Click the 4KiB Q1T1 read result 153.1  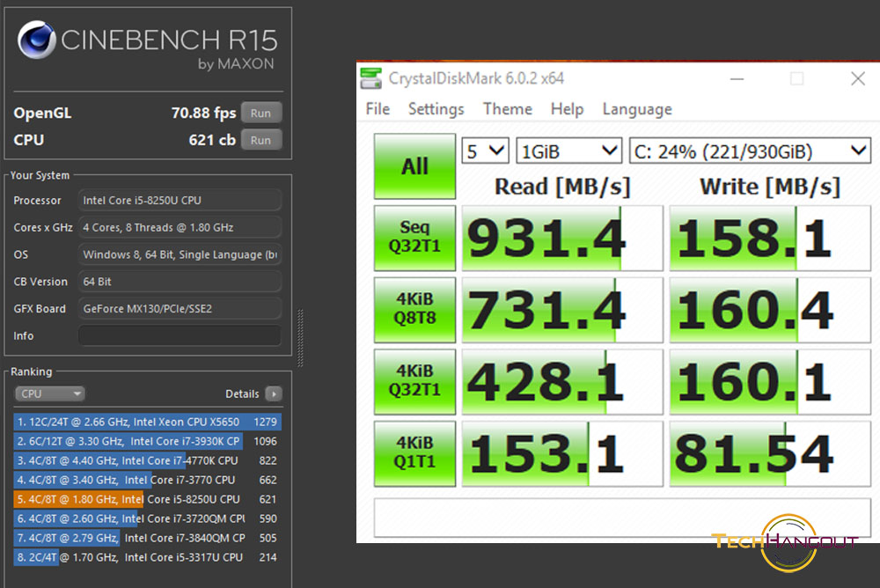pos(562,454)
